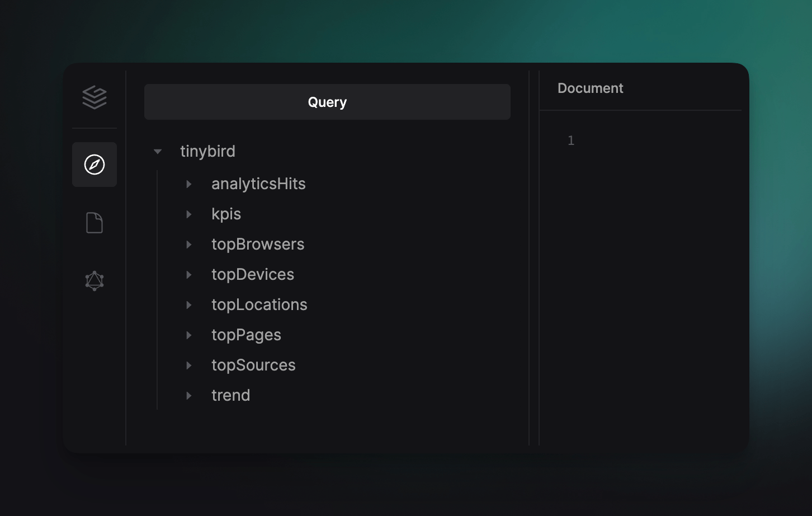Viewport: 812px width, 516px height.
Task: Expand the trend arrow
Action: [x=189, y=396]
